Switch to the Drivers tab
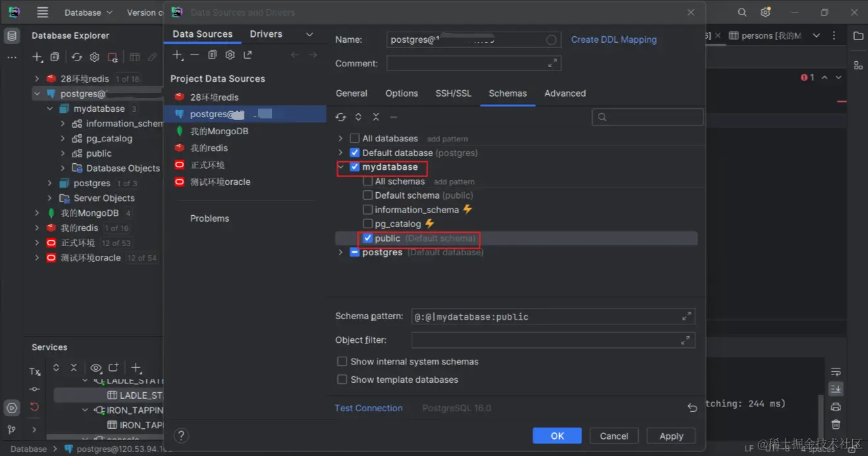This screenshot has width=868, height=456. coord(266,34)
